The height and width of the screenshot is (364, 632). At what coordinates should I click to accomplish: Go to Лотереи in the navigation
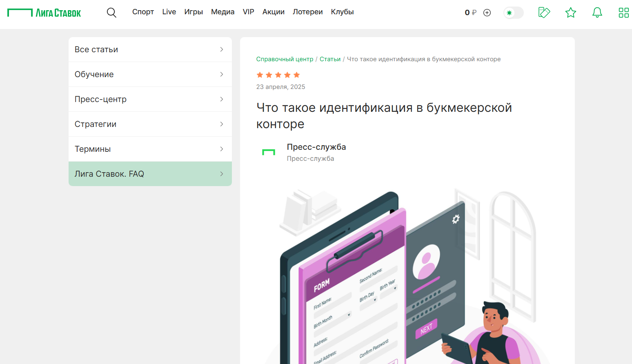(308, 12)
